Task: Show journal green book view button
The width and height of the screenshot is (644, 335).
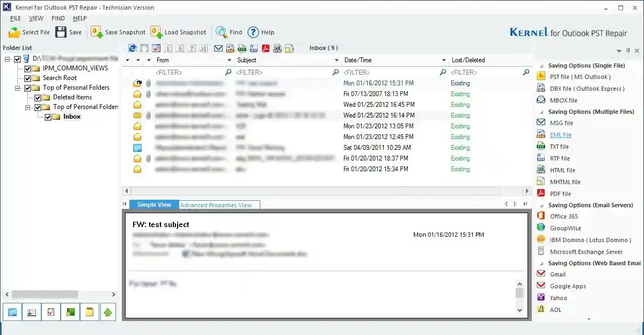Action: pos(70,312)
